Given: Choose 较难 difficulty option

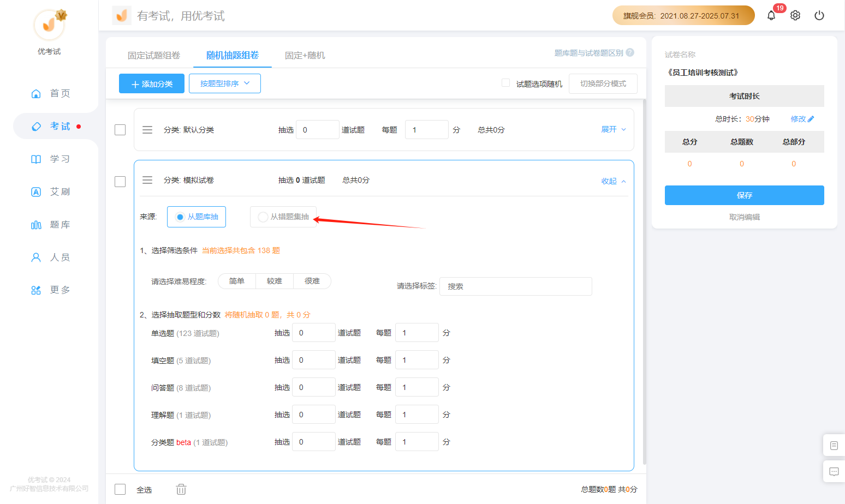Looking at the screenshot, I should pyautogui.click(x=275, y=281).
